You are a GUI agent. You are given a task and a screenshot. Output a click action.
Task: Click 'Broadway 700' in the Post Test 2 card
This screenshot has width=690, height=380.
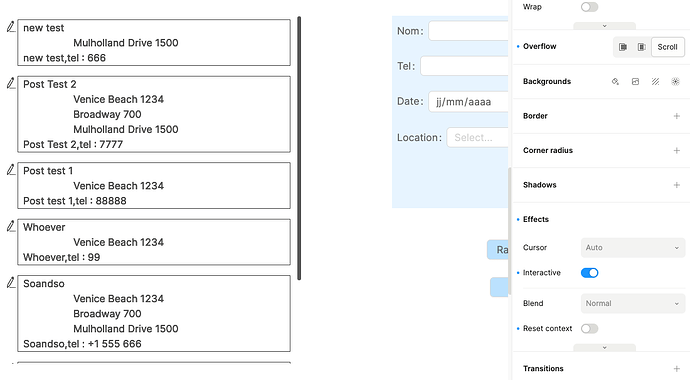point(107,114)
